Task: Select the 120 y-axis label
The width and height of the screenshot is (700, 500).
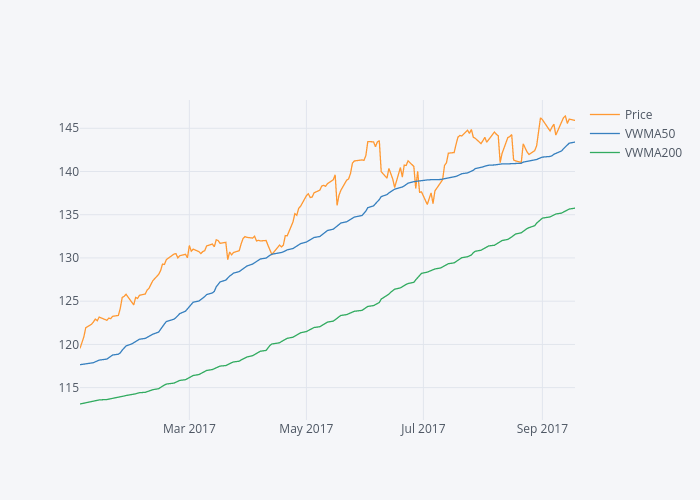Action: 68,345
